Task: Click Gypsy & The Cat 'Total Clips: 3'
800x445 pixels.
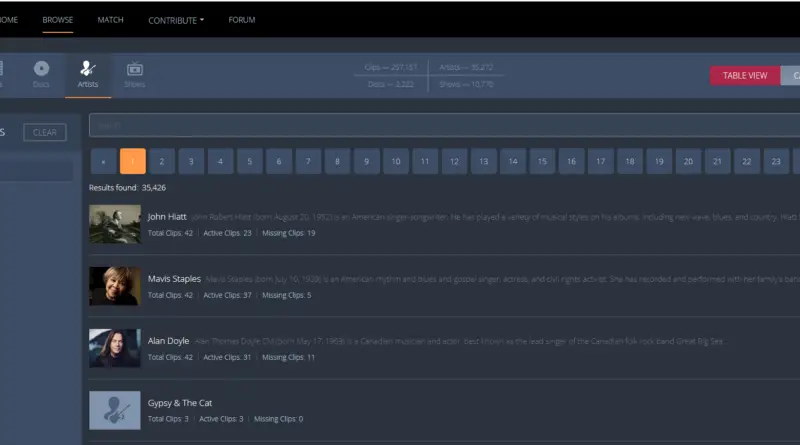Action: 168,419
